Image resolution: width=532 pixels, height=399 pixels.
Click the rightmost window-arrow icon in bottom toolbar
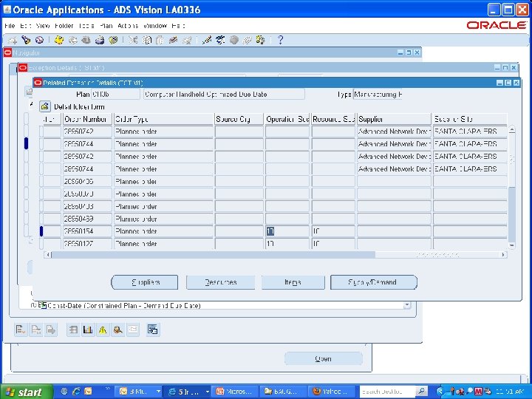153,330
